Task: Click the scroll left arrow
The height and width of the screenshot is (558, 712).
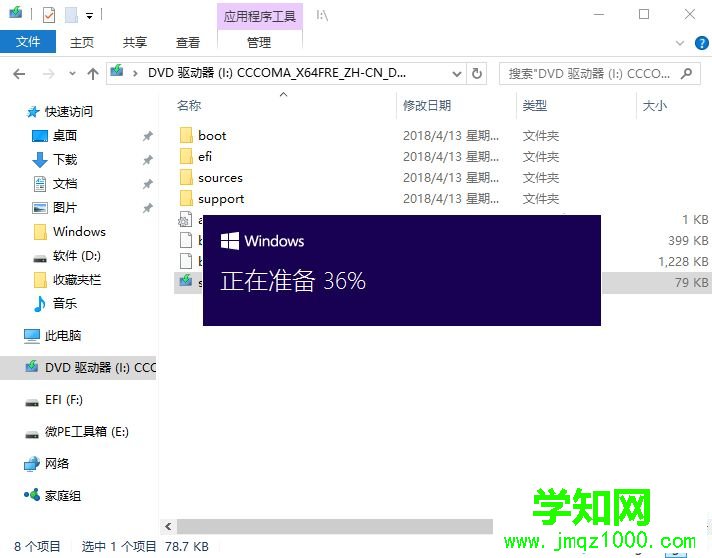Action: coord(168,526)
